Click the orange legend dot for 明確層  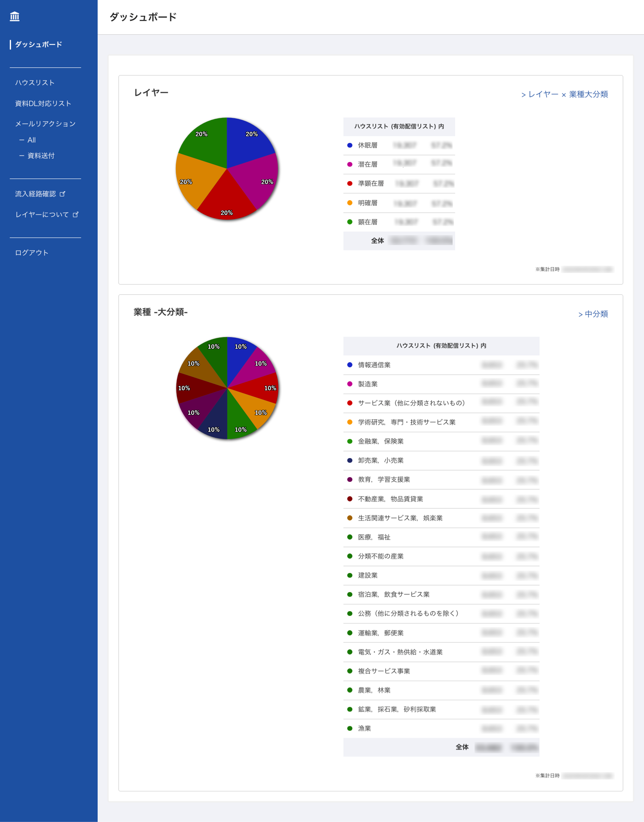350,203
